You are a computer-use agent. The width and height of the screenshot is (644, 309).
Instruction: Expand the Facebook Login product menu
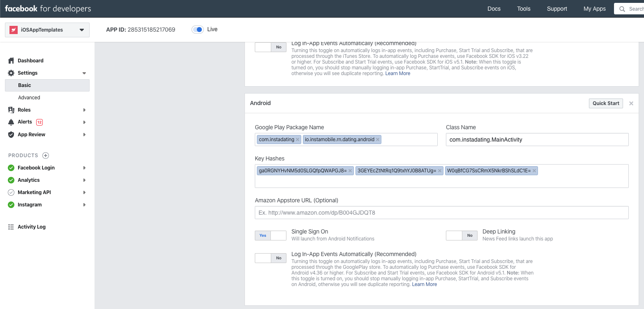click(x=84, y=168)
